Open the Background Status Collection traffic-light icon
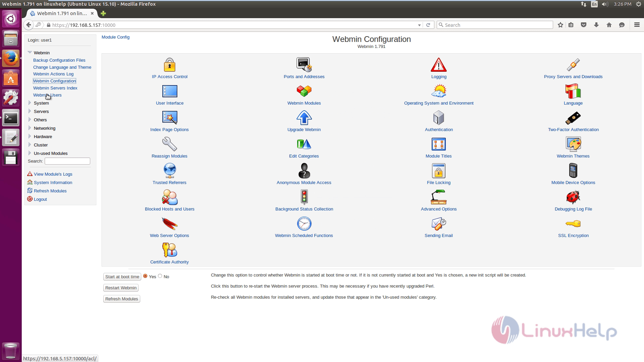This screenshot has width=644, height=362. [x=304, y=197]
